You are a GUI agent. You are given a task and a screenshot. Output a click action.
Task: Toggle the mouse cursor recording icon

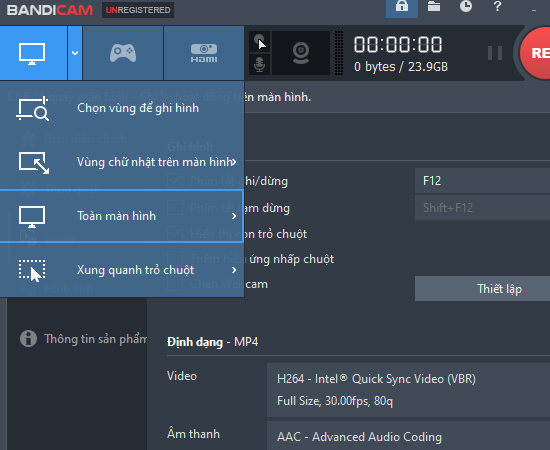click(259, 41)
